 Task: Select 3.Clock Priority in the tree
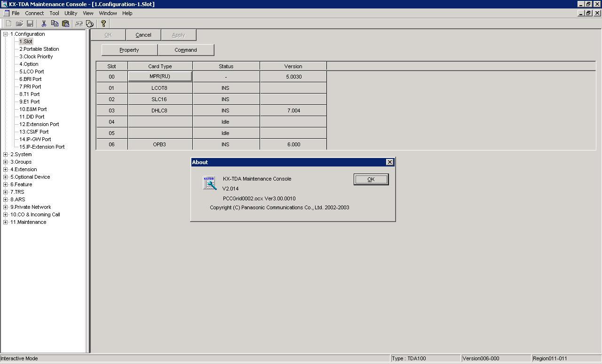pos(36,56)
